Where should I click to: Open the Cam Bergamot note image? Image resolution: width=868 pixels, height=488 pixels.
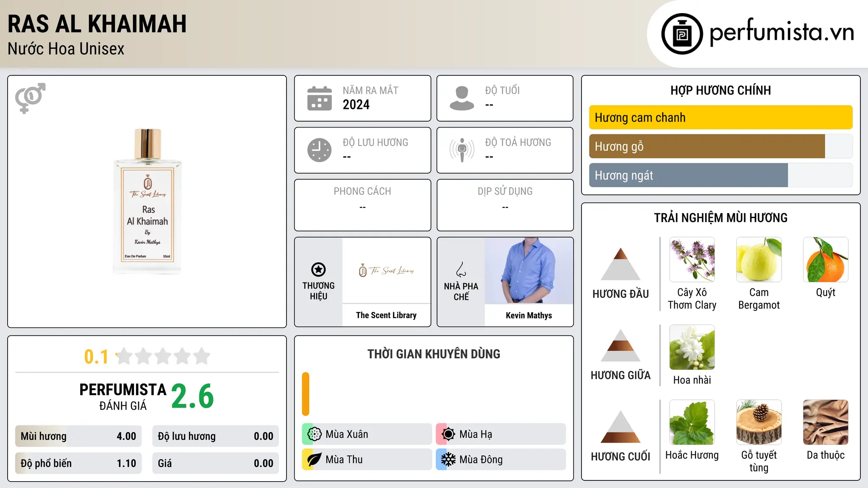click(759, 260)
